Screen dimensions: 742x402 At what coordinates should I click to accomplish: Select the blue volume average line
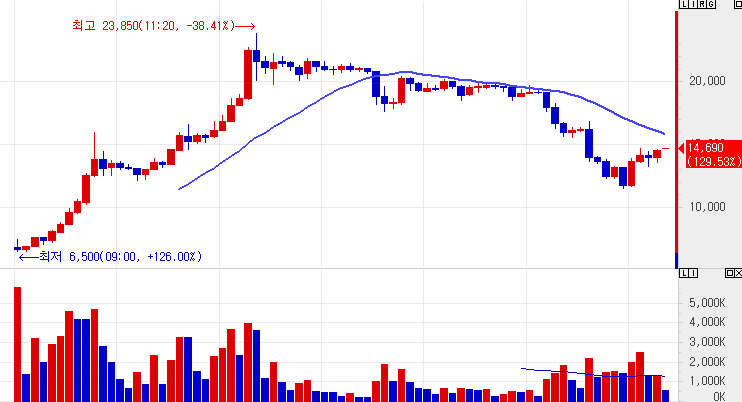pyautogui.click(x=593, y=374)
